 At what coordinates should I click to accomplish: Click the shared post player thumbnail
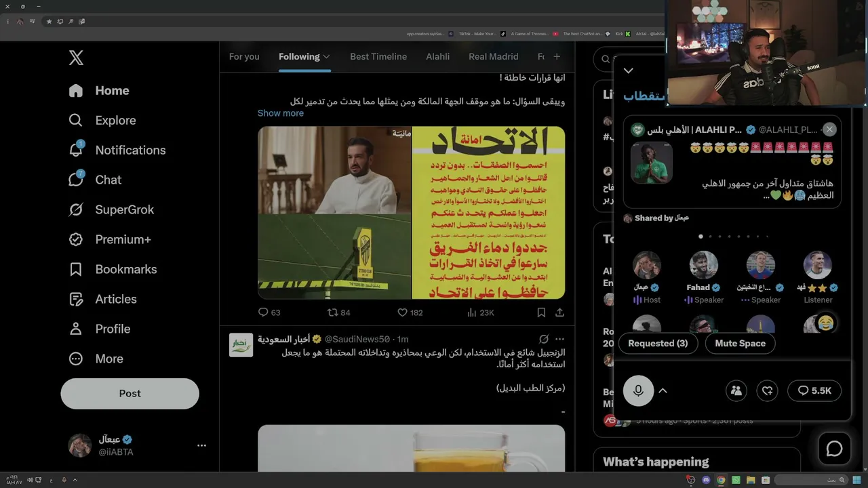pos(652,163)
